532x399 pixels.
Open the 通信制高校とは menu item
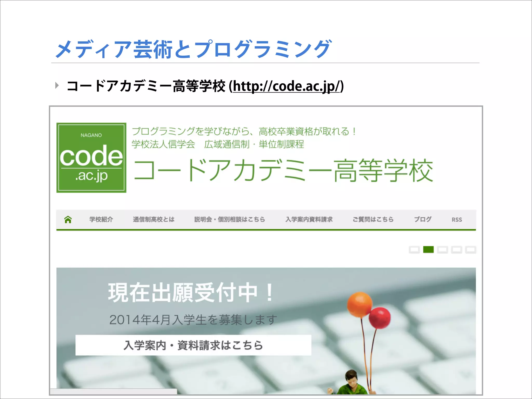[x=154, y=220]
